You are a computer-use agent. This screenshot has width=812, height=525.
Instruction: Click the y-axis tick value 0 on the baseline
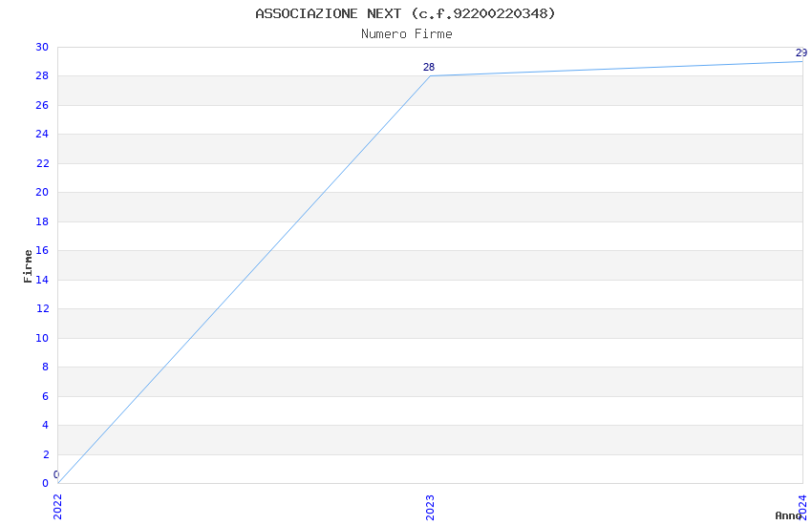pos(46,483)
